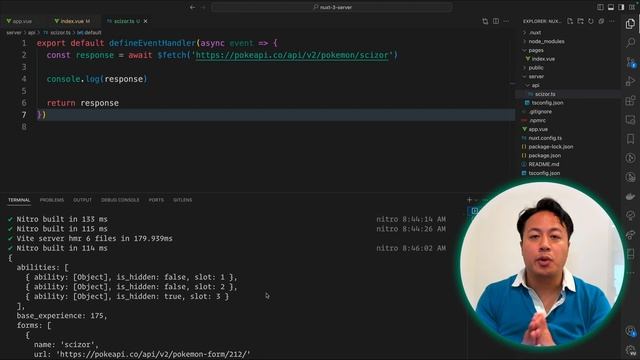Collapse the pages folder
Viewport: 640px width, 360px height.
click(x=536, y=50)
